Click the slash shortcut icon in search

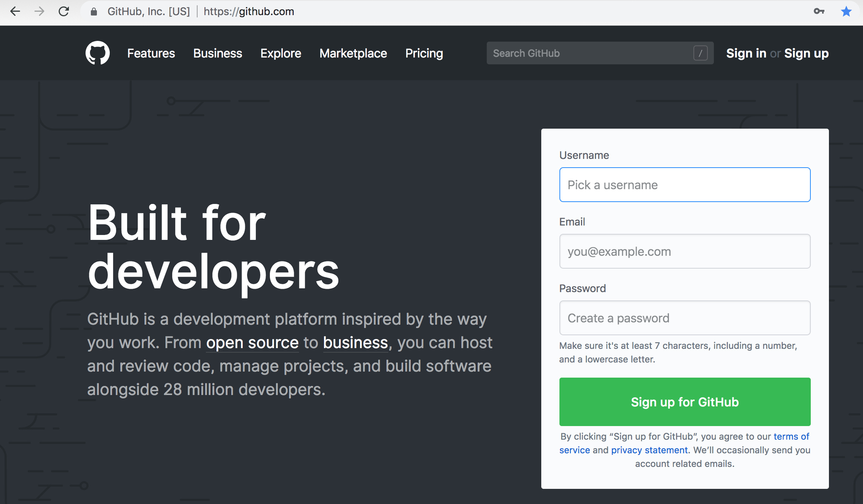pos(700,53)
